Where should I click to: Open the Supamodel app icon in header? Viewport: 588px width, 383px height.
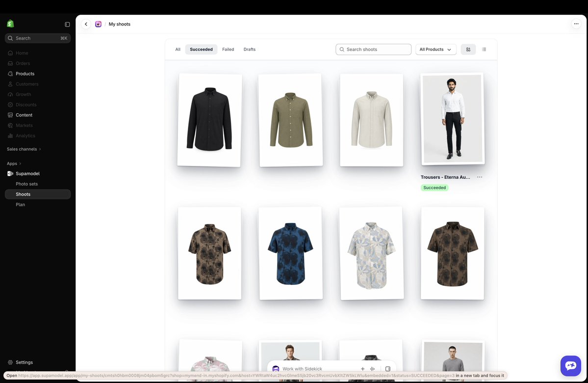(x=98, y=24)
